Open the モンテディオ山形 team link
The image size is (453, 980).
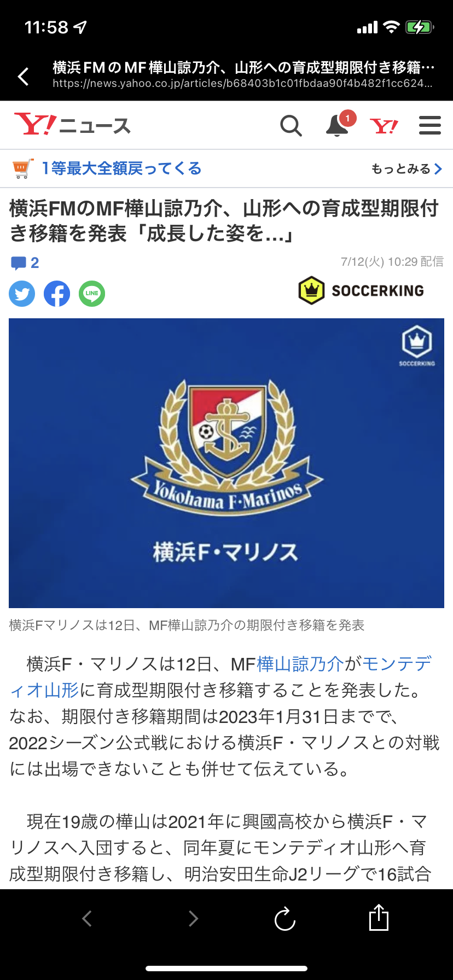[x=221, y=677]
